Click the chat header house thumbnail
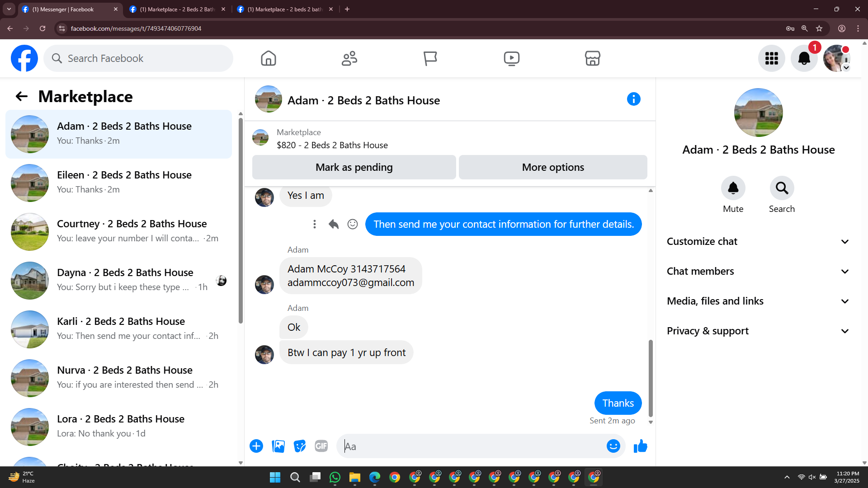Image resolution: width=868 pixels, height=488 pixels. (269, 99)
